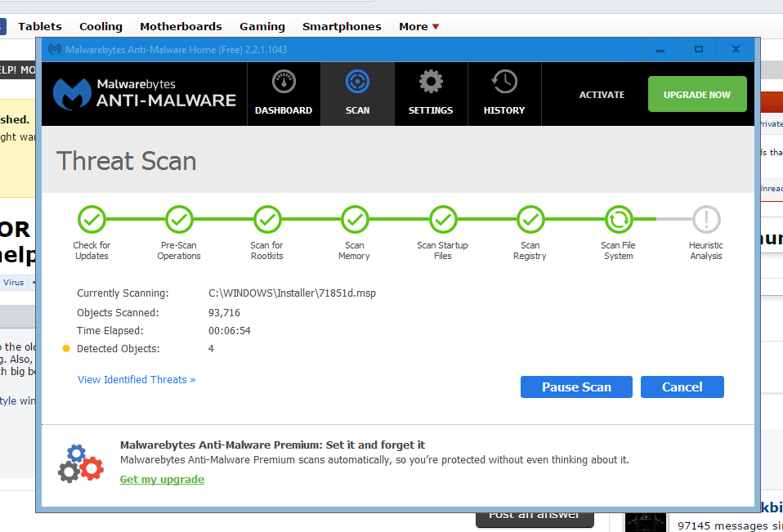Click the Pre-Scan Operations step checkmark
This screenshot has width=783, height=532.
click(179, 220)
